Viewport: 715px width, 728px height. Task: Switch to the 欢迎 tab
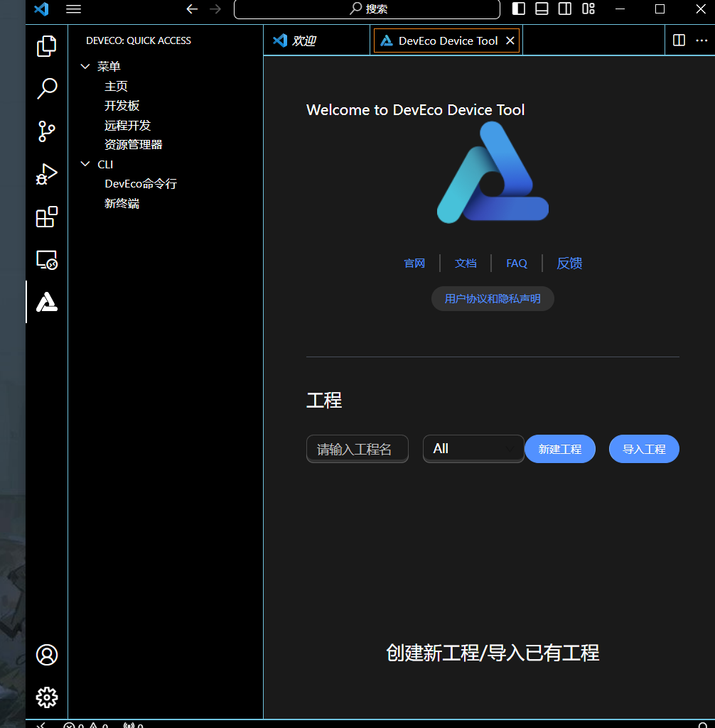coord(303,41)
